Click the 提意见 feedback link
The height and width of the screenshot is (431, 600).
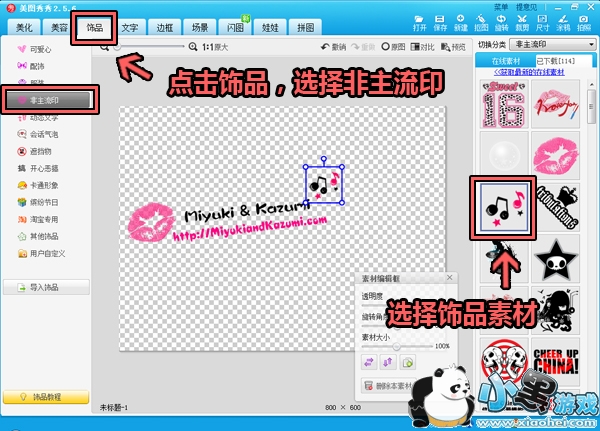(x=526, y=7)
